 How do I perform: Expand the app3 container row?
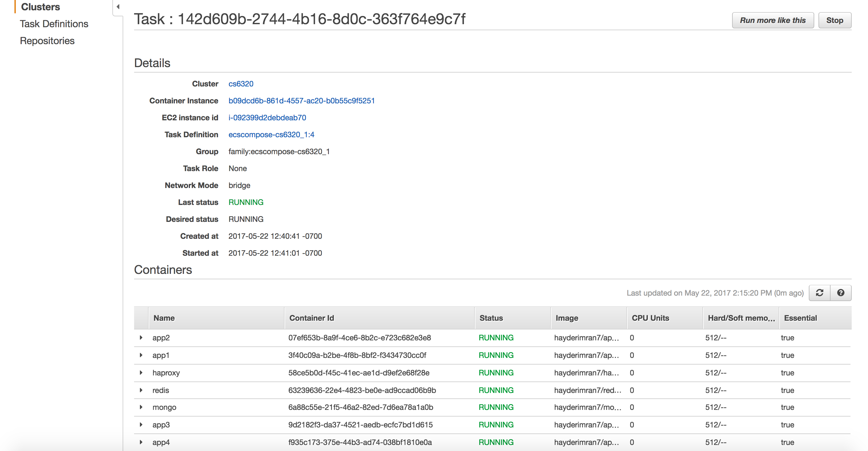coord(141,424)
